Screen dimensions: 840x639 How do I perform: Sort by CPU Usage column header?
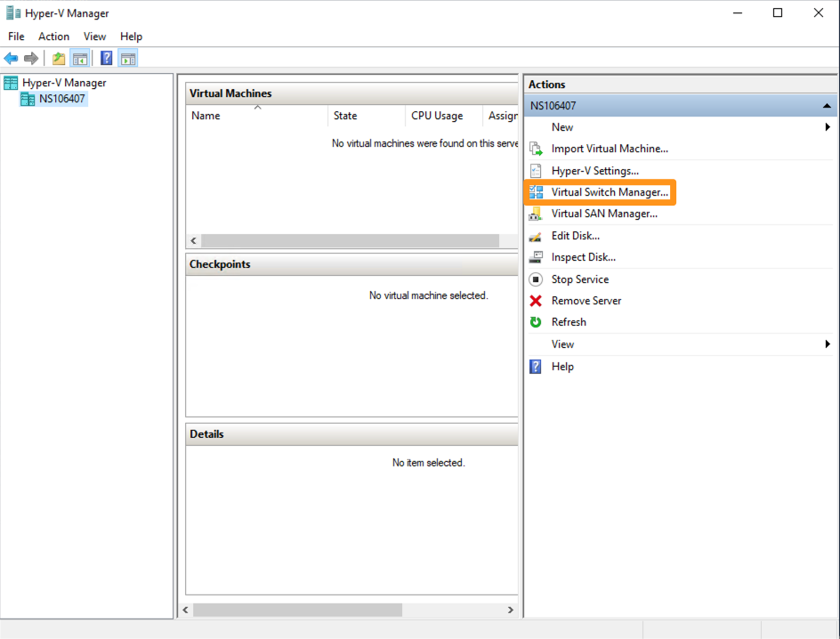coord(443,116)
